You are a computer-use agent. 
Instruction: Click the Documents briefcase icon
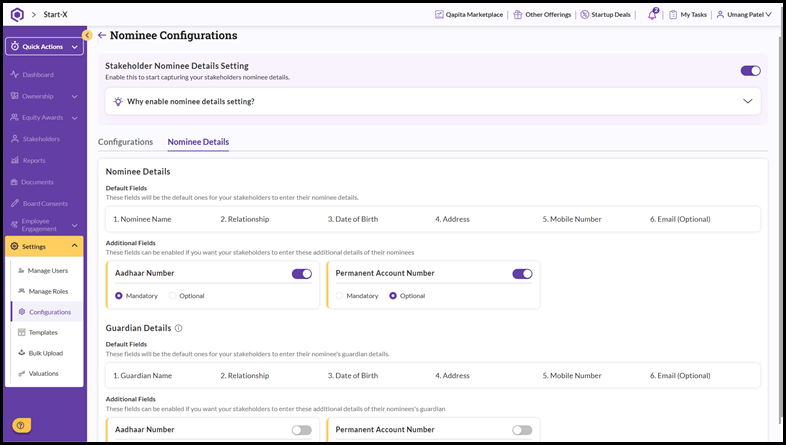[14, 182]
